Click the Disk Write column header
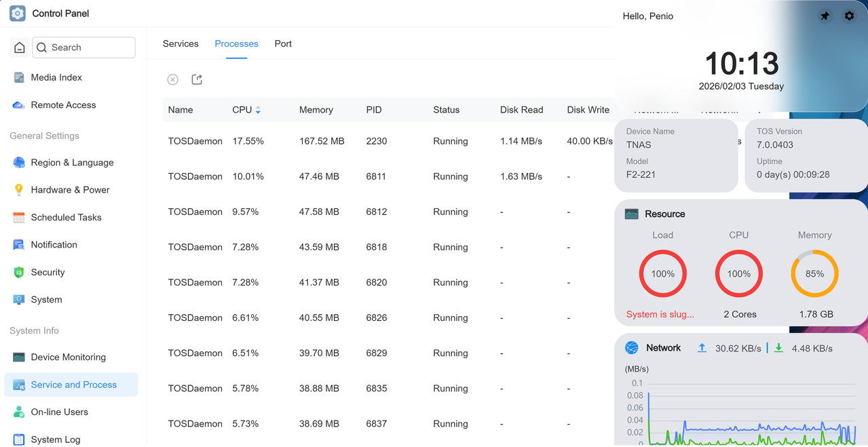This screenshot has width=868, height=447. tap(588, 110)
